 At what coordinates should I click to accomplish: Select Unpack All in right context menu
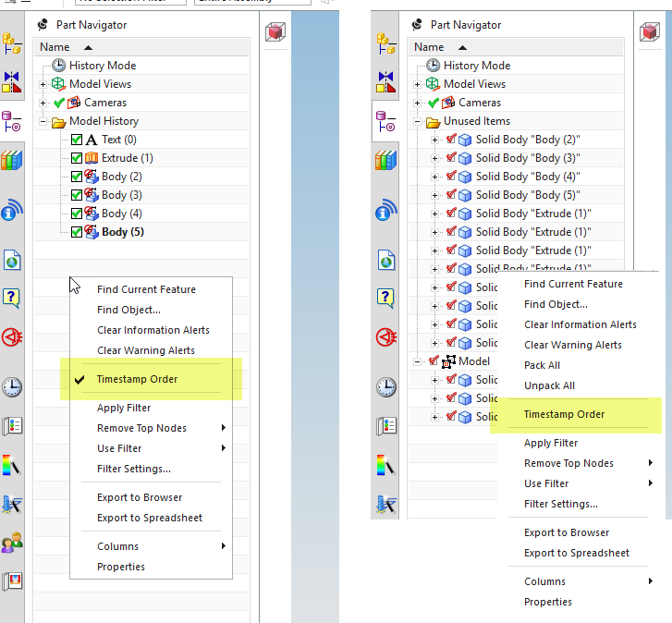pyautogui.click(x=578, y=385)
